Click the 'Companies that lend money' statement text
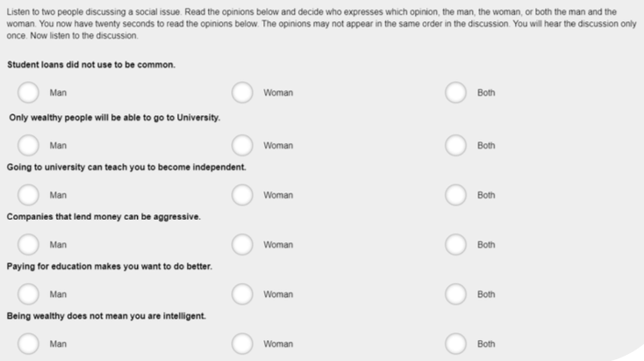The width and height of the screenshot is (644, 361). click(104, 216)
